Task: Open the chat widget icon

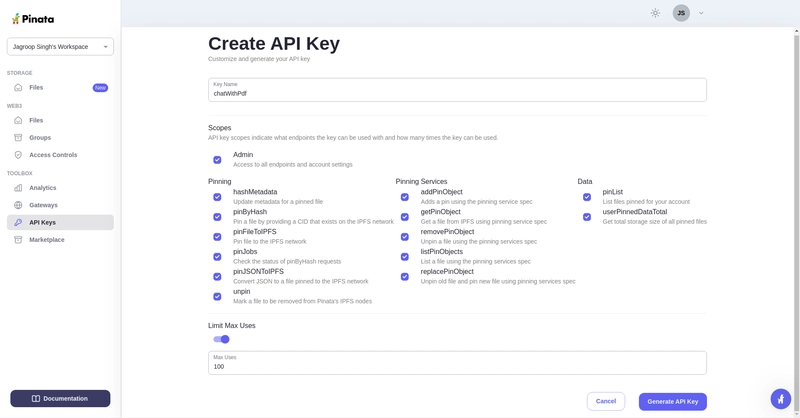Action: (781, 399)
